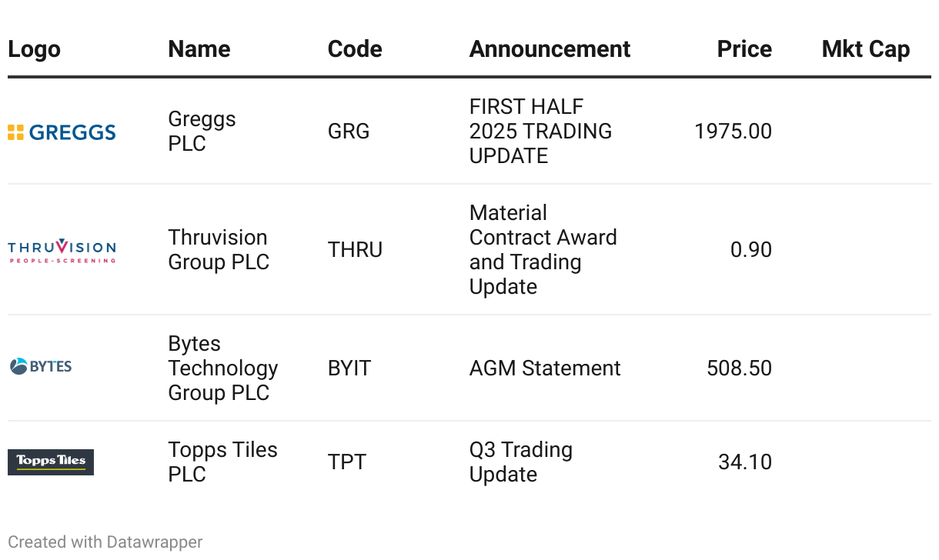
Task: Open Bytes Technology Group PLC entry
Action: [x=222, y=368]
